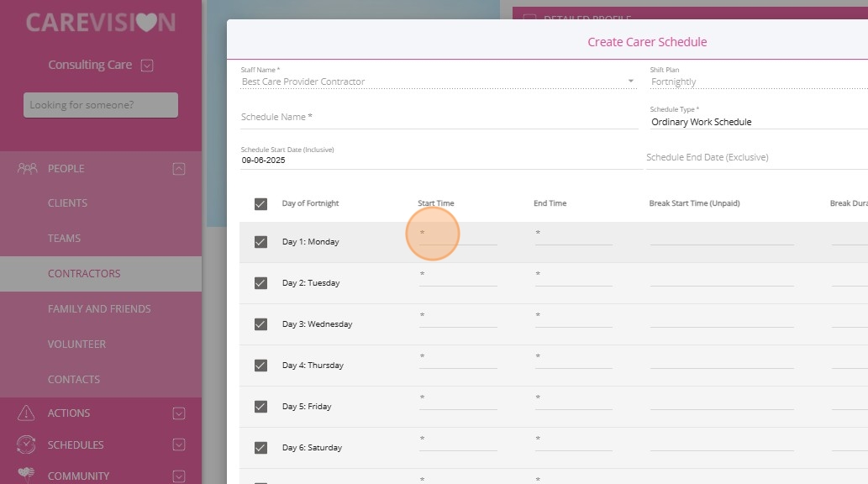Click Wednesday Start Time field
Viewport: 868px width, 484px height.
(458, 320)
